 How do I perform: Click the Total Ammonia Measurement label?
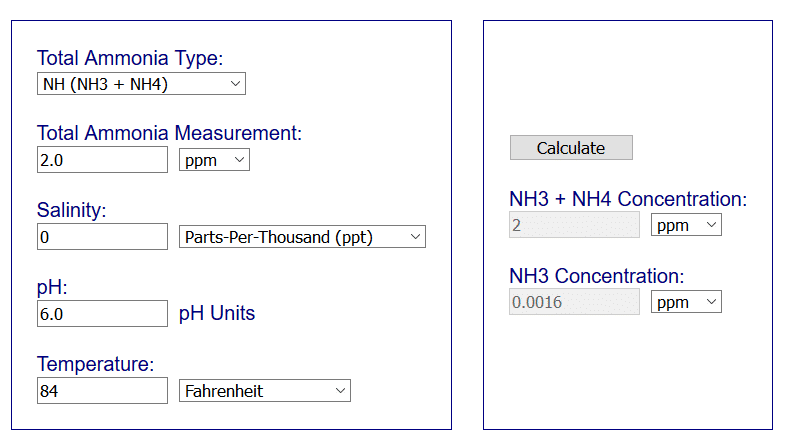(169, 133)
